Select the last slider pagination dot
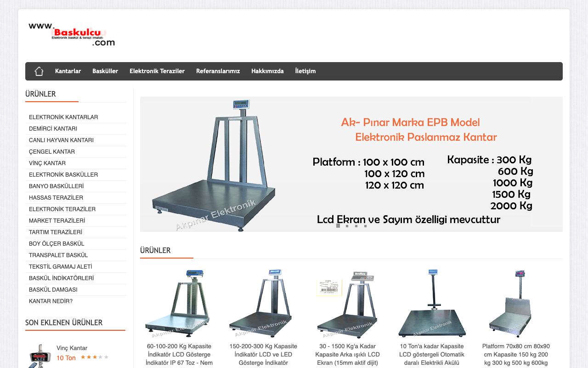 pyautogui.click(x=366, y=226)
